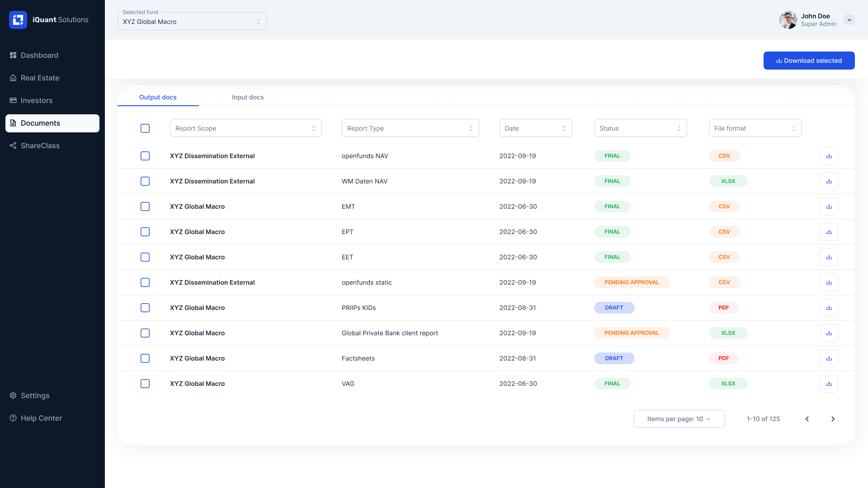Image resolution: width=868 pixels, height=488 pixels.
Task: Switch to the Input docs tab
Action: click(248, 97)
